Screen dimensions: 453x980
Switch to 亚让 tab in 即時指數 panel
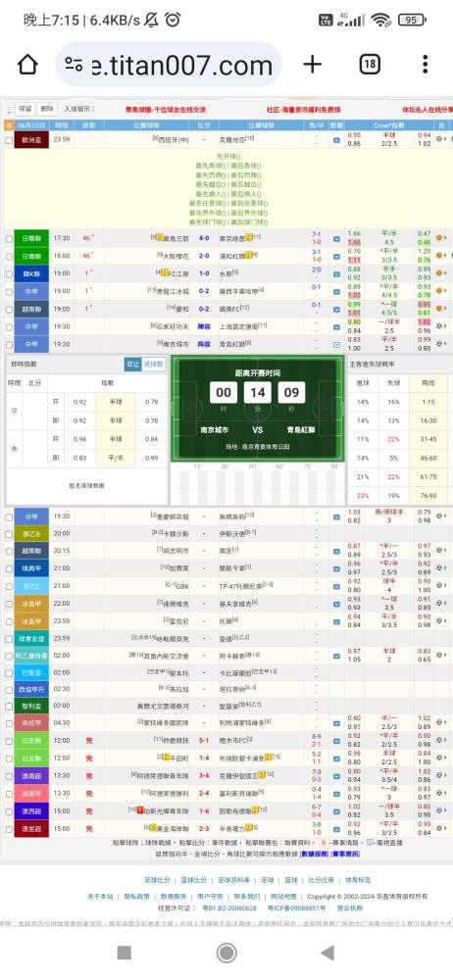tap(132, 364)
